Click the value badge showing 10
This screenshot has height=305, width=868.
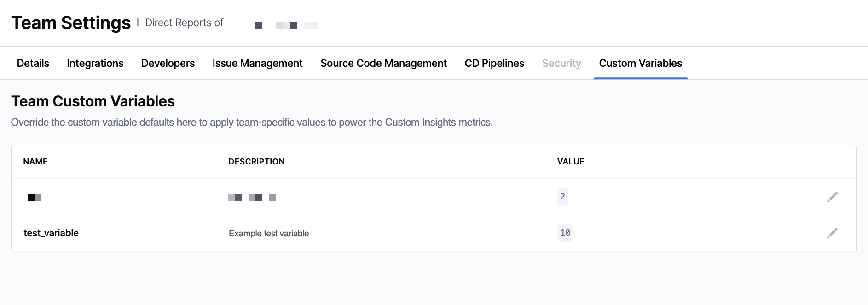[565, 233]
